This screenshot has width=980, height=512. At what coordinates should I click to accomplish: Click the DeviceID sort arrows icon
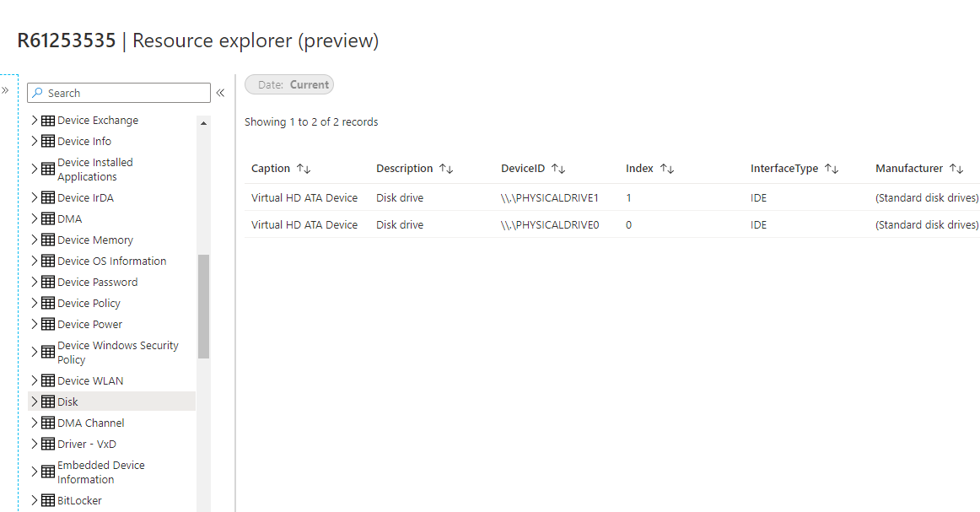pyautogui.click(x=558, y=168)
